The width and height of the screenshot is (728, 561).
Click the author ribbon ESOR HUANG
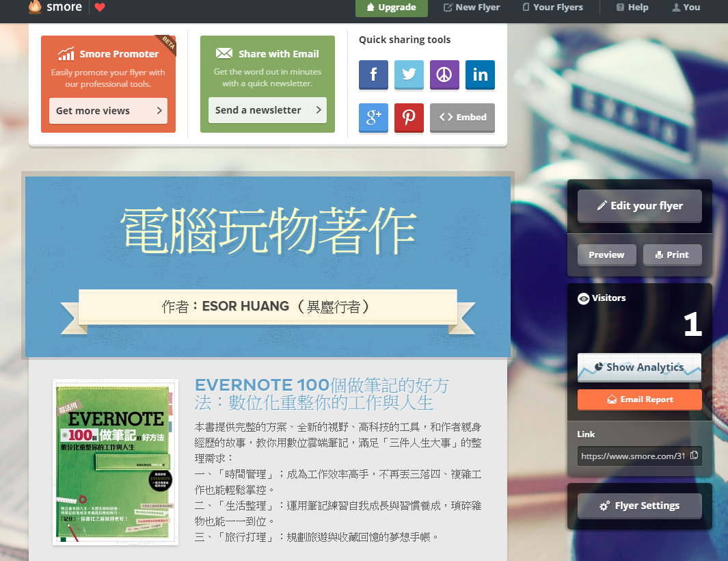(x=268, y=306)
